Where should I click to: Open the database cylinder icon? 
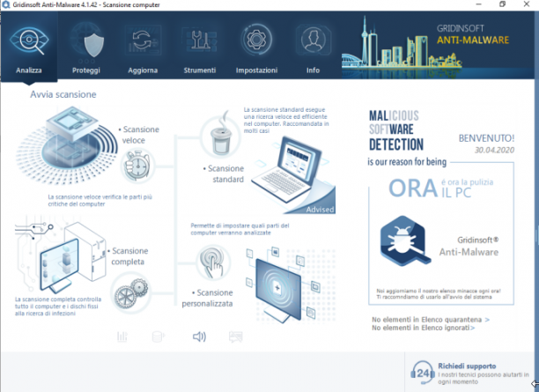[158, 337]
